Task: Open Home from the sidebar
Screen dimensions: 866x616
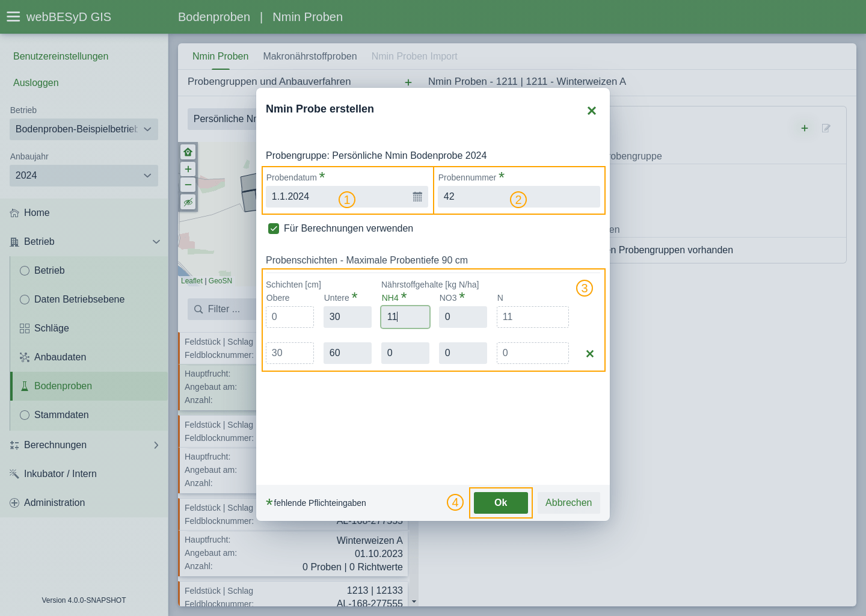Action: point(84,213)
